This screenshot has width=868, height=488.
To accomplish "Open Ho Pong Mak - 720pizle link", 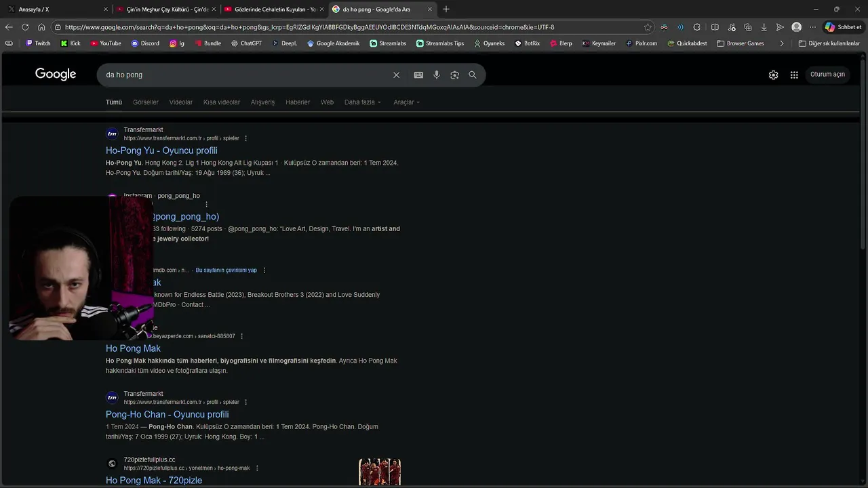I will (154, 481).
